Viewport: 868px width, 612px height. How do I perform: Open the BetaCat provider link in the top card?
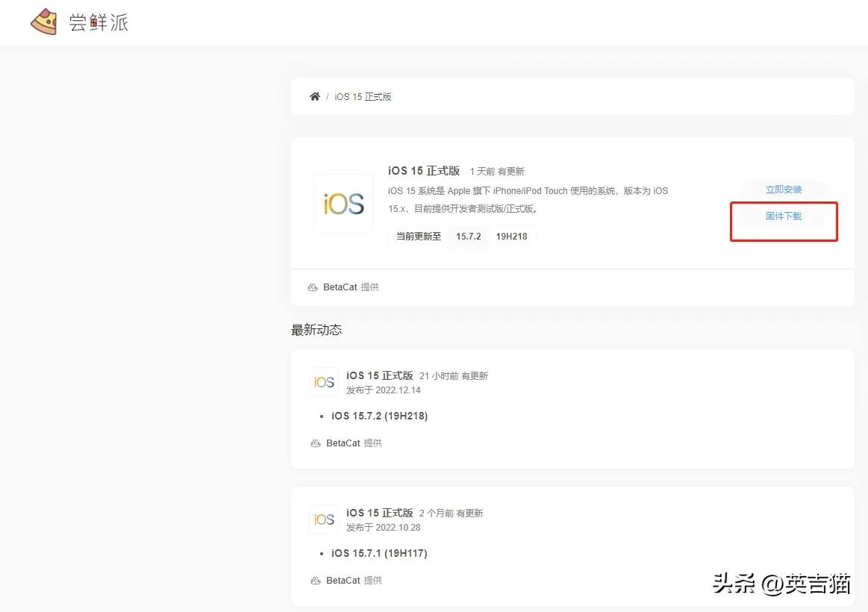342,287
